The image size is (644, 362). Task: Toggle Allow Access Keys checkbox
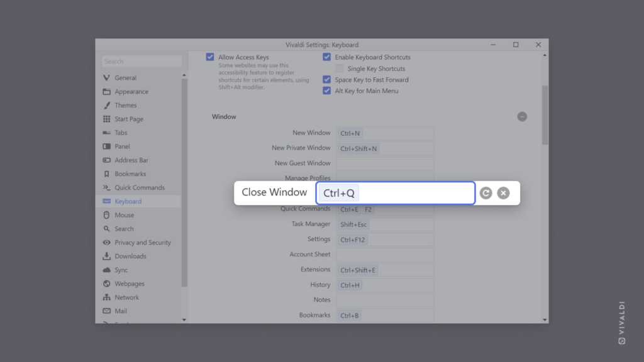point(210,57)
